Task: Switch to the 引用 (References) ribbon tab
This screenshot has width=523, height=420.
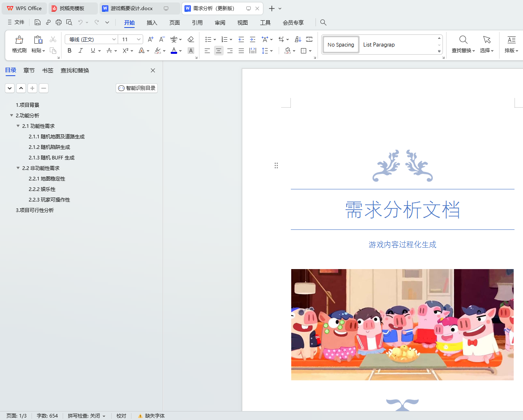Action: [x=197, y=23]
